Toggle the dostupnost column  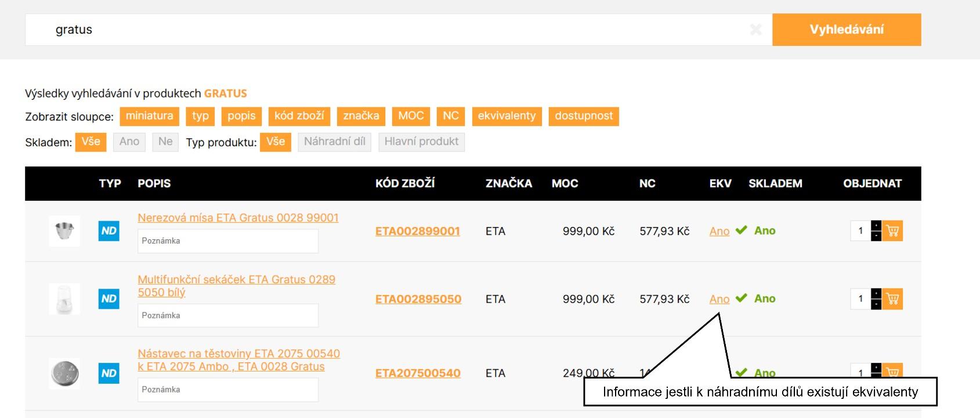coord(584,116)
